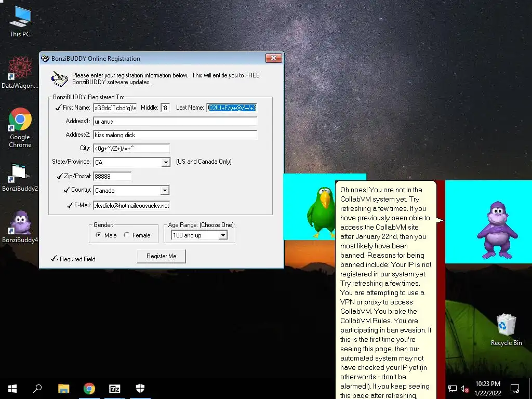
Task: Open This PC desktop icon
Action: click(20, 21)
